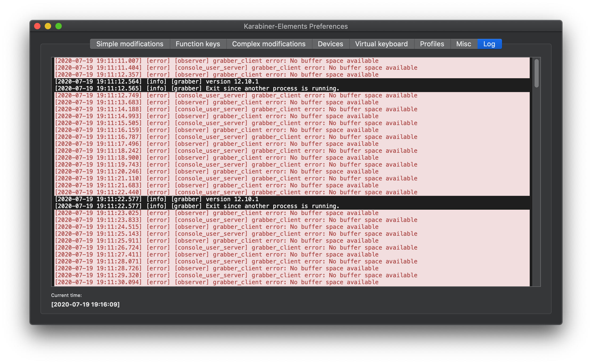This screenshot has width=592, height=364.
Task: Open the Function keys tab
Action: point(198,44)
